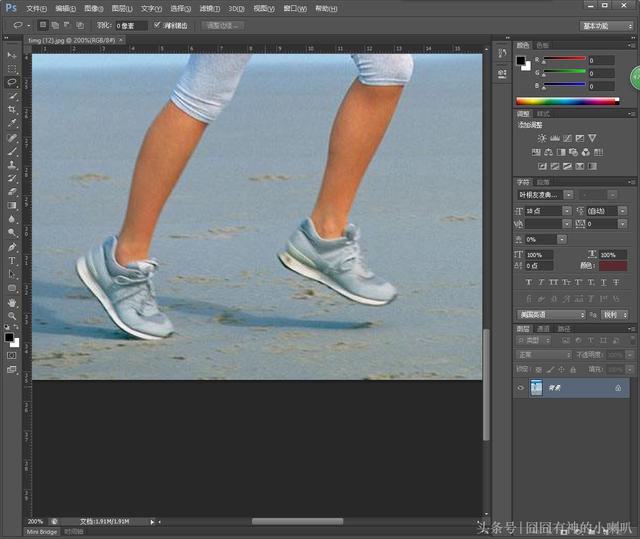Select the Horizontal Type tool
The image size is (640, 539).
click(x=12, y=260)
